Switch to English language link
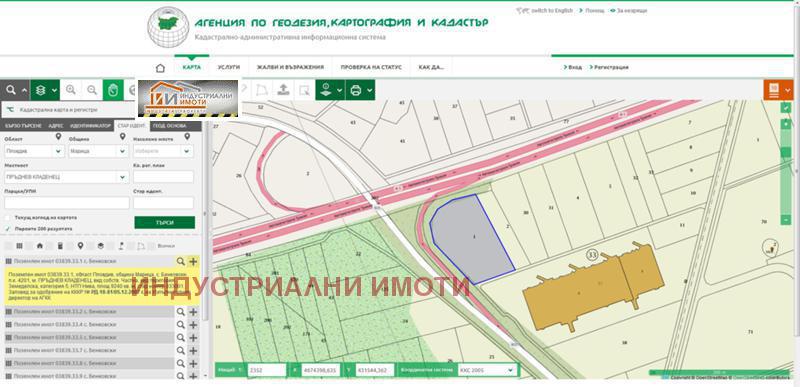Image resolution: width=800 pixels, height=387 pixels. point(551,11)
